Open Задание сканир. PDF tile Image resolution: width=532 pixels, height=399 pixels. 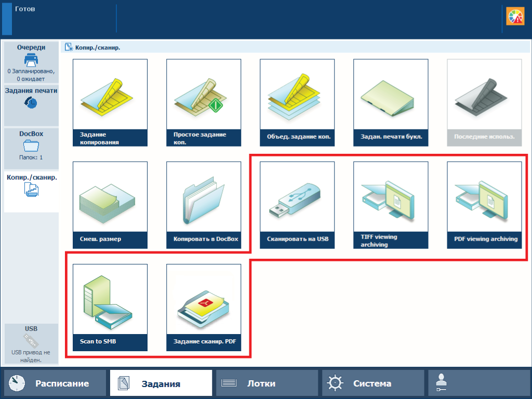[x=204, y=308]
